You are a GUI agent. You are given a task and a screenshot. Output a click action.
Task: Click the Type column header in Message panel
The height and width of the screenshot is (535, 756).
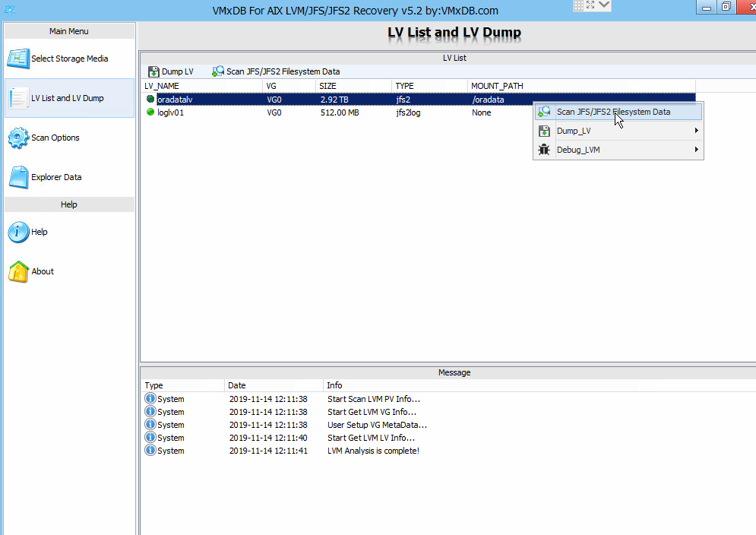click(183, 385)
